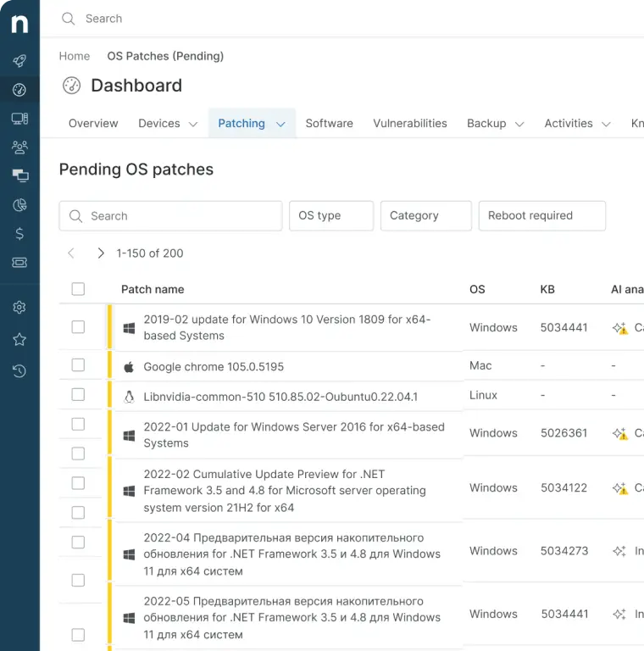The image size is (644, 651).
Task: Click the Apple icon for Google chrome patch
Action: [129, 367]
